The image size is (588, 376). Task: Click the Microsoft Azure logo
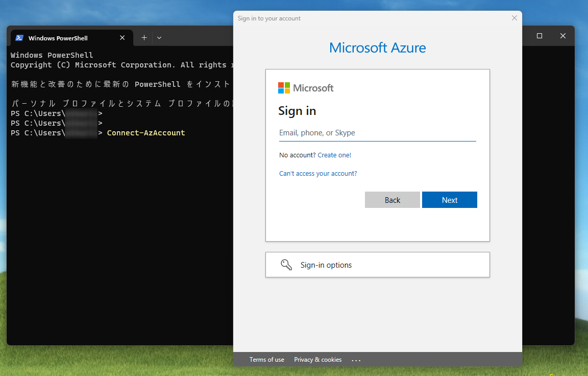(x=377, y=48)
